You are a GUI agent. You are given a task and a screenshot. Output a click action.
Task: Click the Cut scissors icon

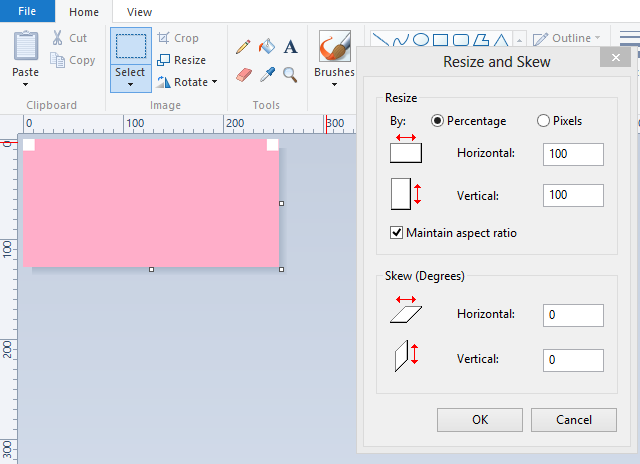pyautogui.click(x=58, y=38)
